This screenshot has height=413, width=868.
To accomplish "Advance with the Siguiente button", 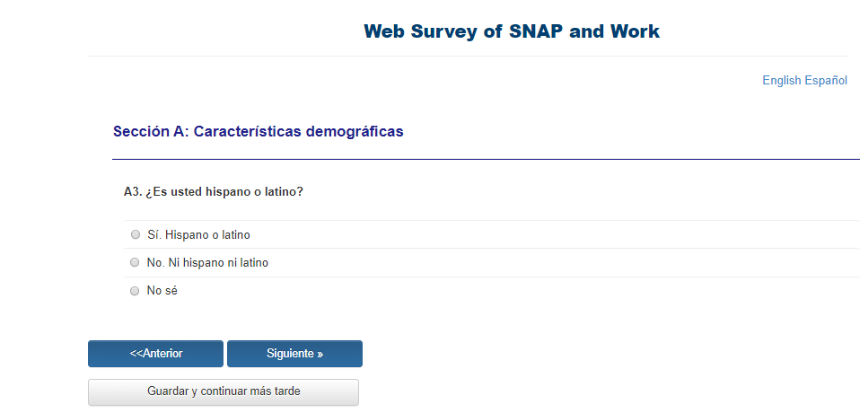I will coord(294,354).
